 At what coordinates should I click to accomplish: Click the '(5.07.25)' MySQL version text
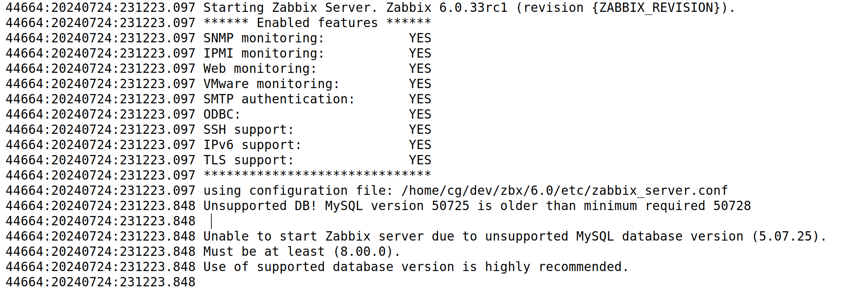click(785, 236)
